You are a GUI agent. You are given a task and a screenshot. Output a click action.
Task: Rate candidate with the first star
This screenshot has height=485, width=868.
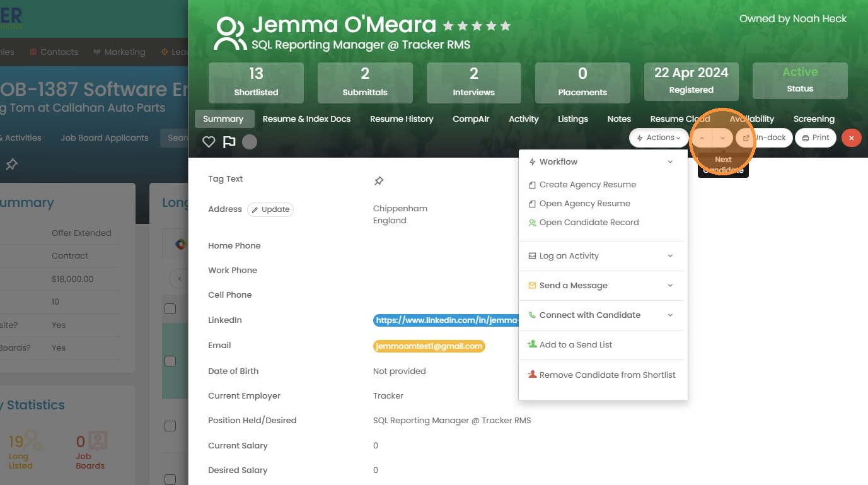pos(448,26)
